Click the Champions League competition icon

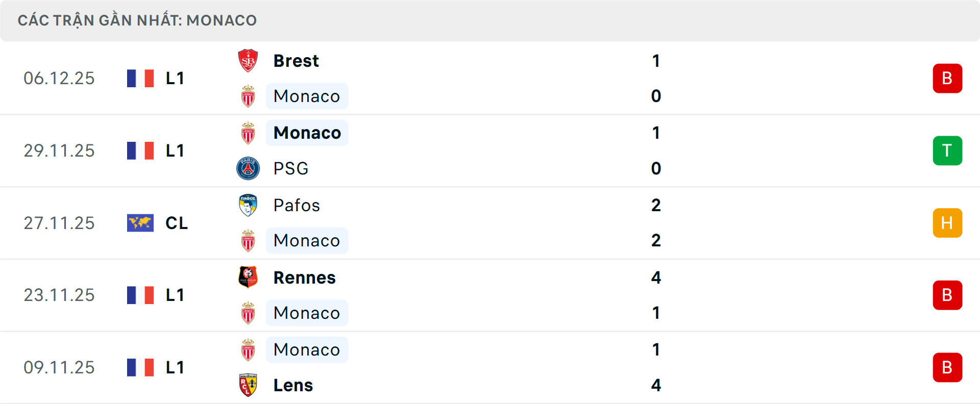pyautogui.click(x=140, y=223)
